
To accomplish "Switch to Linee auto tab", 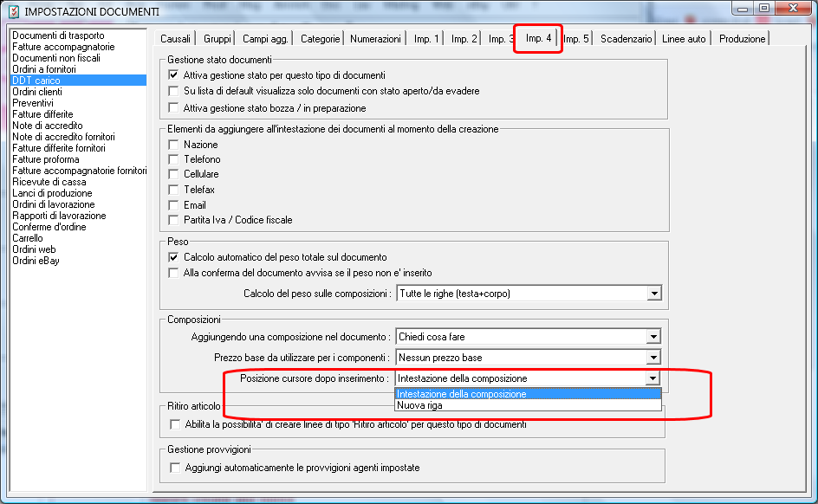I will [x=684, y=39].
